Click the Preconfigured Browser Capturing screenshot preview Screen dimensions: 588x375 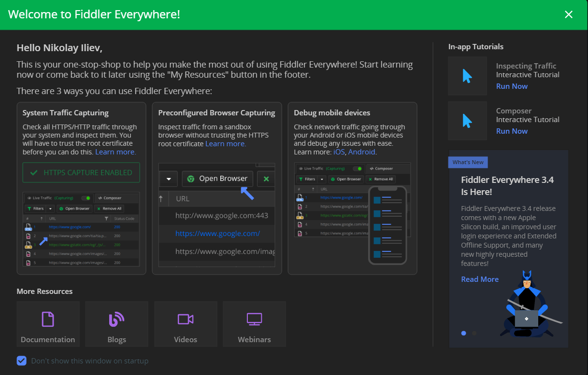pos(217,215)
